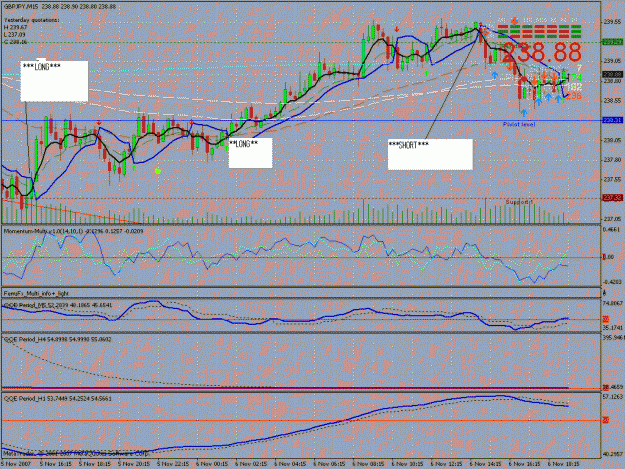Click the '5 Nov 16:15' time axis label
Screen dimensions: 625x469
pyautogui.click(x=56, y=464)
